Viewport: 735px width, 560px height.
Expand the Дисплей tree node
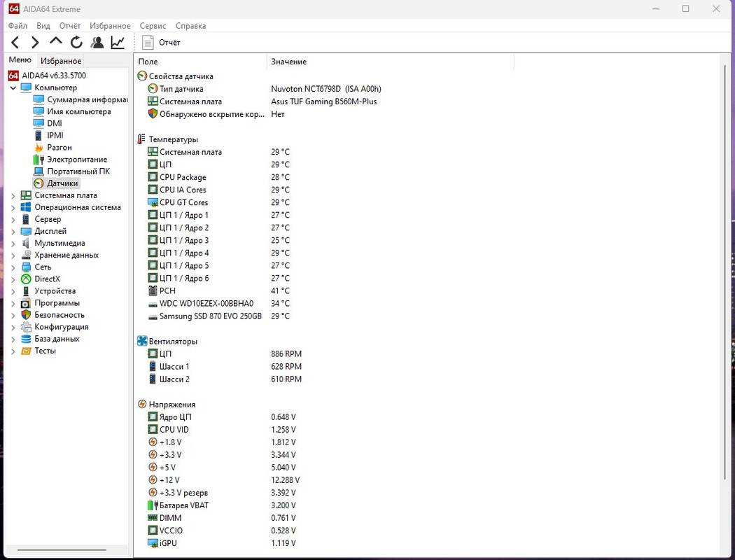[13, 232]
